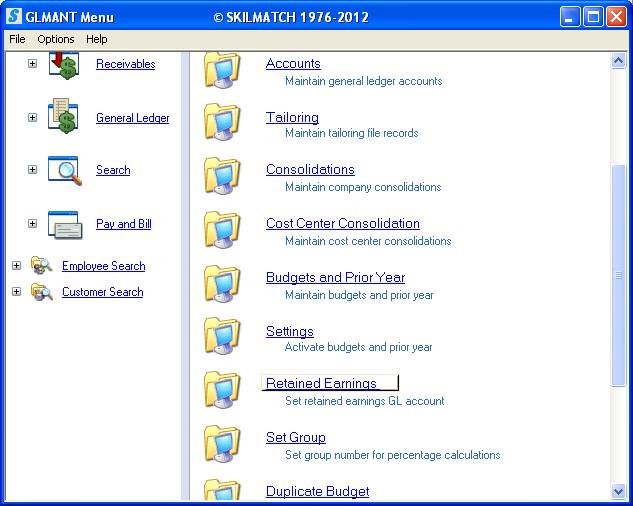Open the Accounts link
The image size is (633, 506).
click(x=293, y=63)
